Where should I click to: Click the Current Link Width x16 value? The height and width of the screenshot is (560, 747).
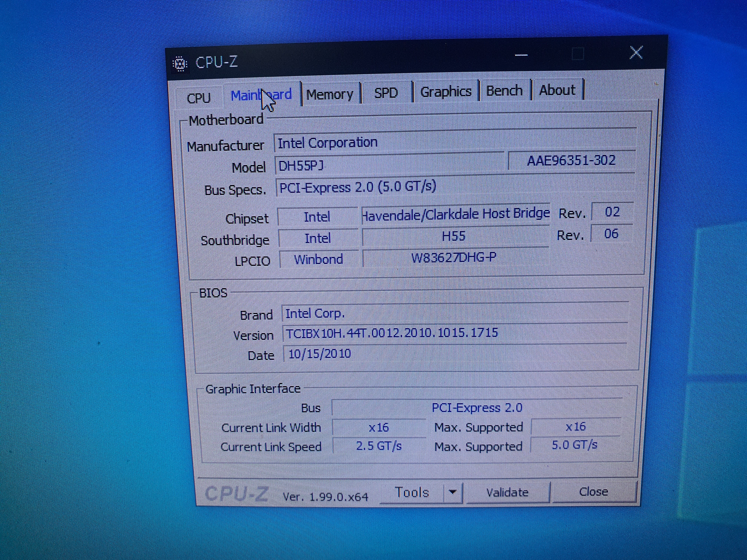[x=379, y=428]
